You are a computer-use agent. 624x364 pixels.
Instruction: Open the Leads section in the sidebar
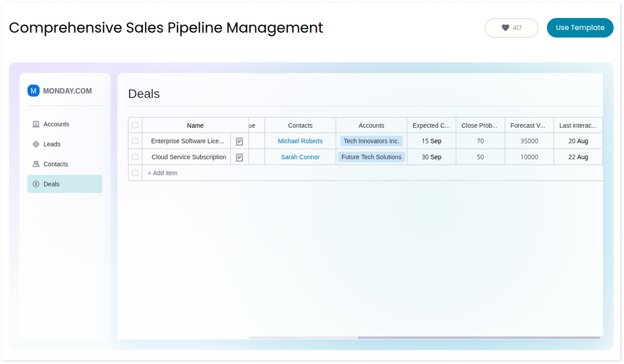65,144
